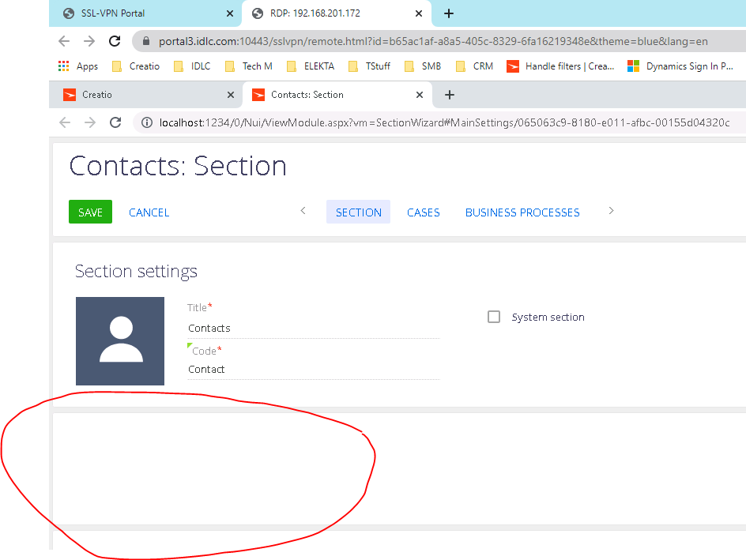The image size is (746, 560).
Task: Reload the outer portal page
Action: [x=115, y=41]
